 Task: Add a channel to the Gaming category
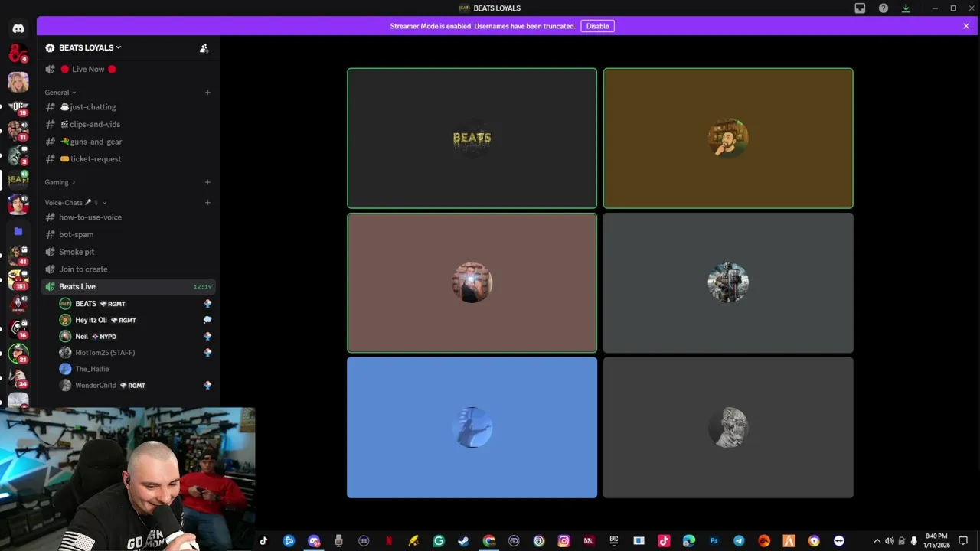point(207,182)
